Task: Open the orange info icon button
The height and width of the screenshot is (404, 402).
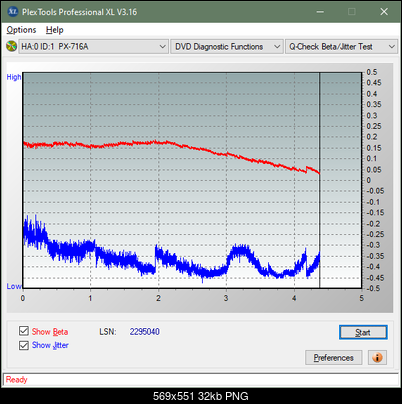Action: 377,358
